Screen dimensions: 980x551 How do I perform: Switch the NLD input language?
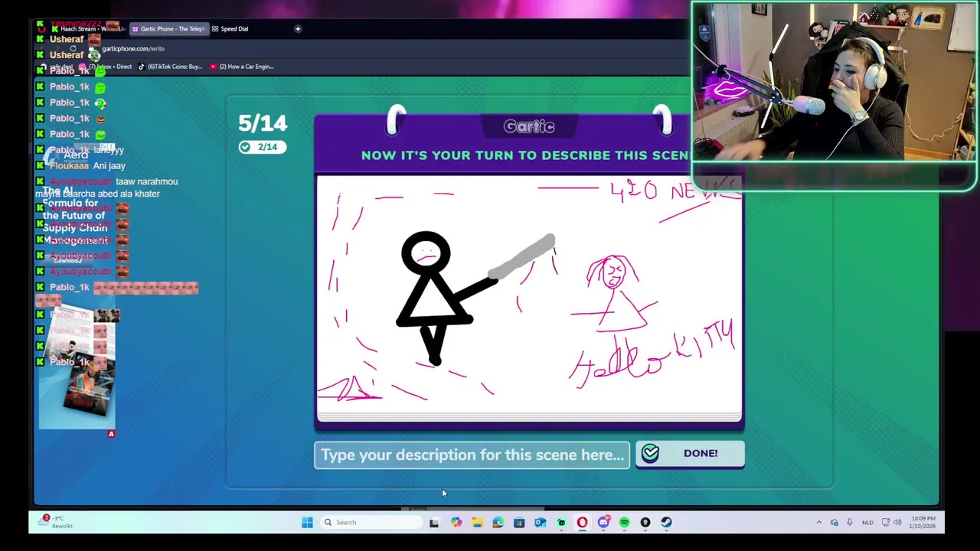pos(867,523)
